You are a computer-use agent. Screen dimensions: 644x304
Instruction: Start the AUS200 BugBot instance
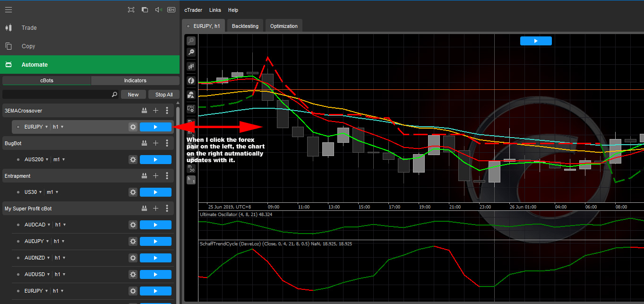pyautogui.click(x=155, y=159)
